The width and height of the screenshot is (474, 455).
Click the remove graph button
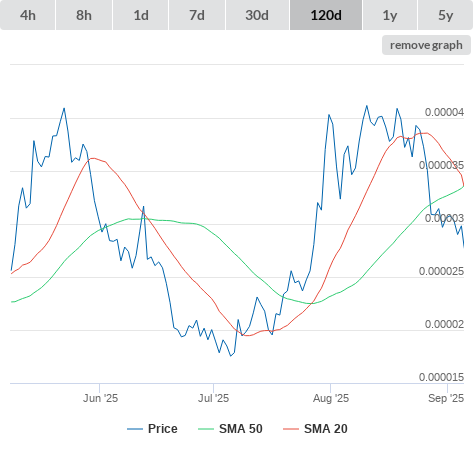coord(426,45)
